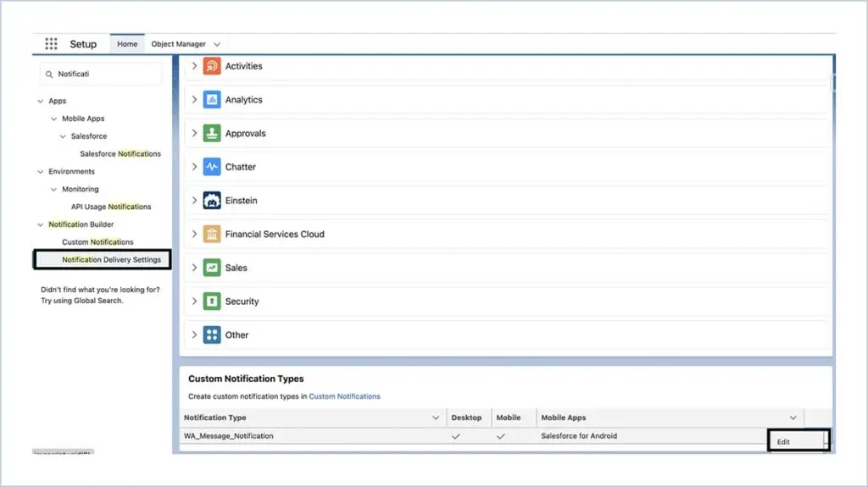Collapse the Mobile Apps tree node
This screenshot has width=868, height=487.
(x=53, y=119)
